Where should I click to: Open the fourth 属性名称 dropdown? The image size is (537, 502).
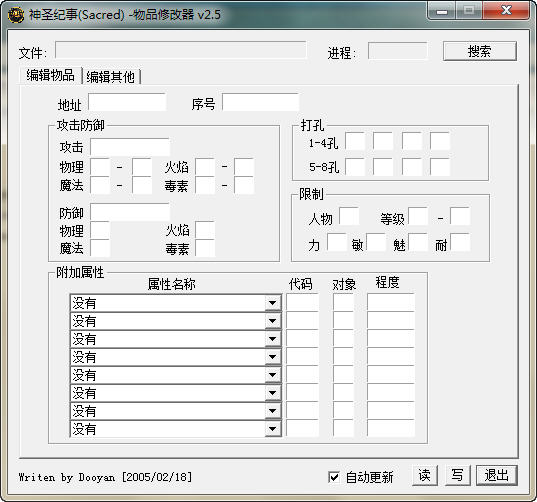(273, 357)
